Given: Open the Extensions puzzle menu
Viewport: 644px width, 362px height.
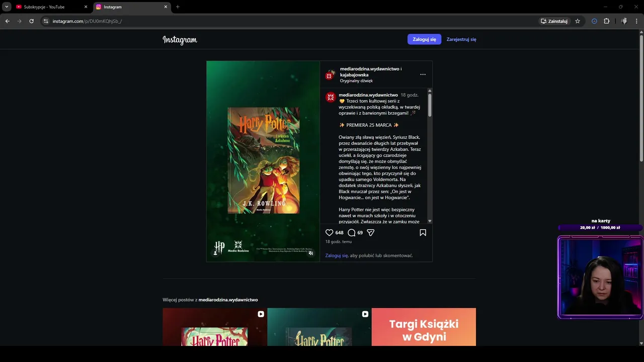Looking at the screenshot, I should (606, 21).
